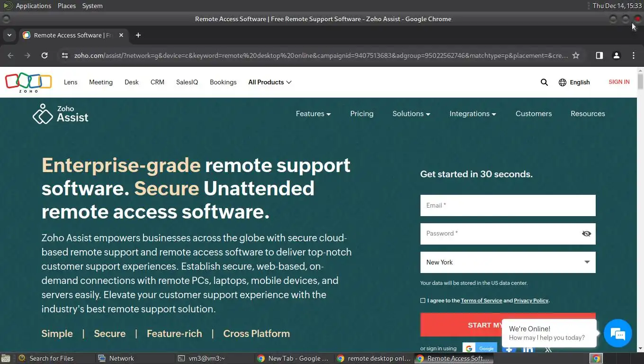Open the All Products dropdown
644x364 pixels.
click(270, 82)
